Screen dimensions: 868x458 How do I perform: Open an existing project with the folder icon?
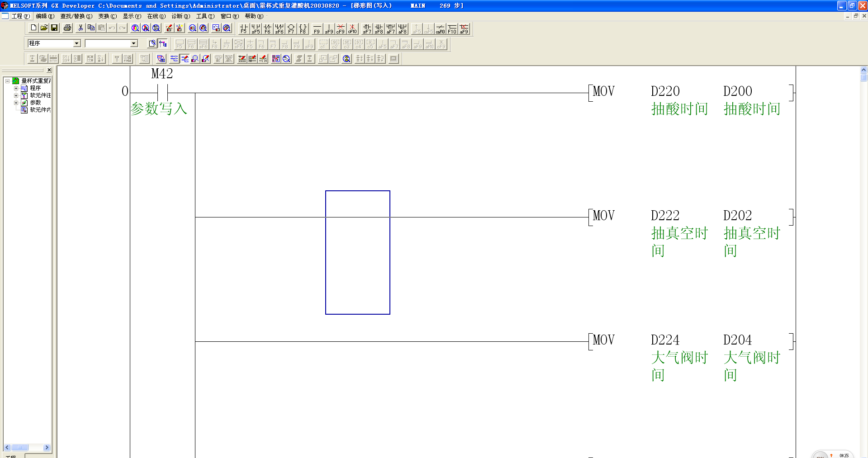tap(44, 28)
